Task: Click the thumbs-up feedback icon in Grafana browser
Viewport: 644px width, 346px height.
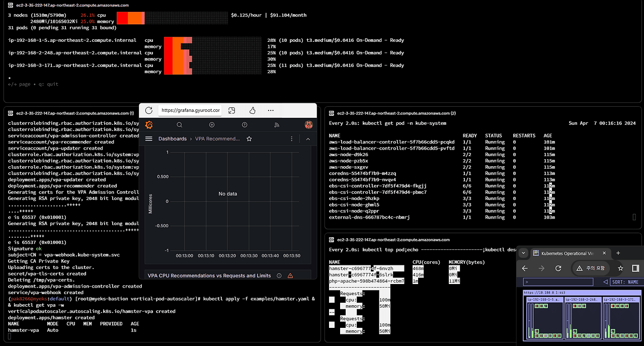Action: coord(252,110)
